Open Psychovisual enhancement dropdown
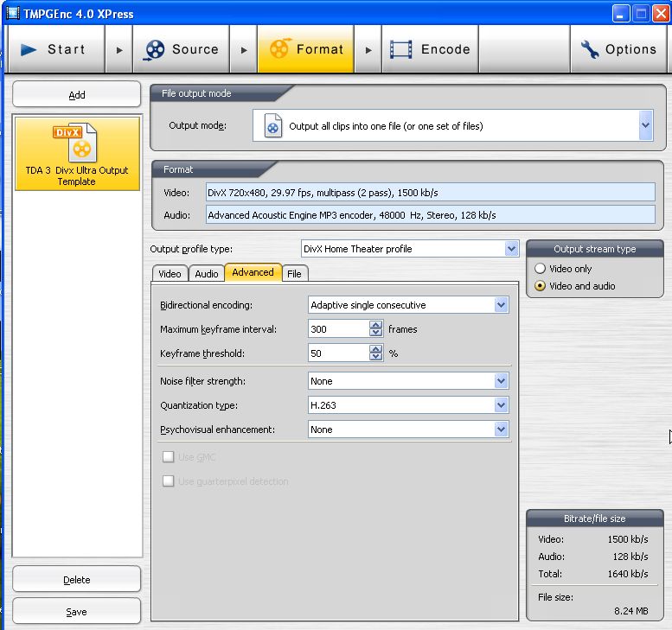The width and height of the screenshot is (672, 630). [x=501, y=430]
